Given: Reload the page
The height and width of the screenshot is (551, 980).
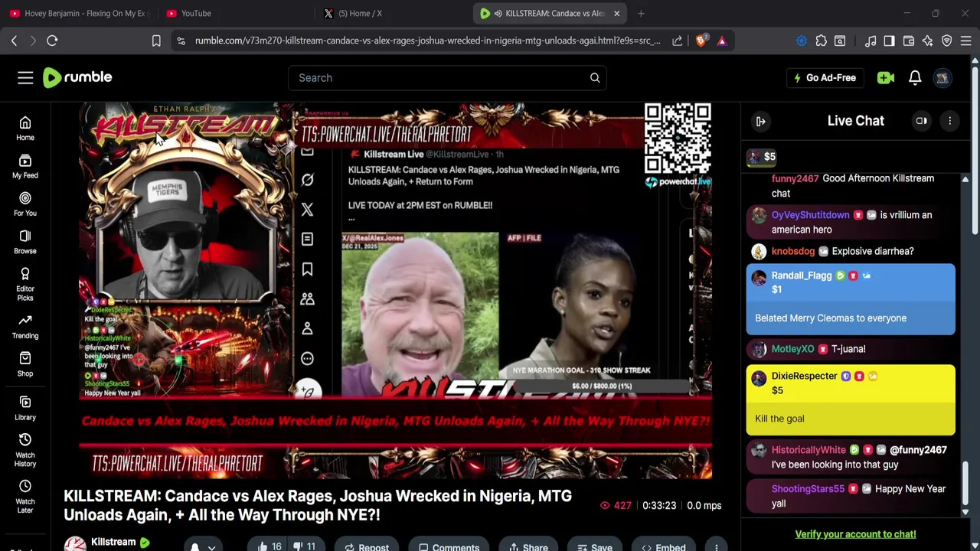Looking at the screenshot, I should [x=52, y=41].
